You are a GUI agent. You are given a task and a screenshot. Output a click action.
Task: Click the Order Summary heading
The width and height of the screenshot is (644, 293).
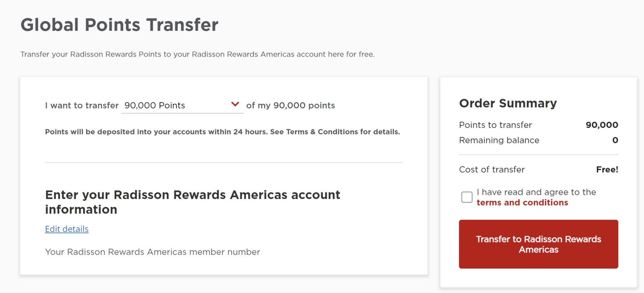point(507,103)
